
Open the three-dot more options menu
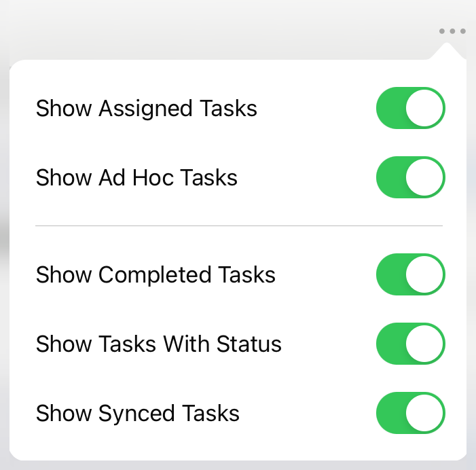point(452,31)
